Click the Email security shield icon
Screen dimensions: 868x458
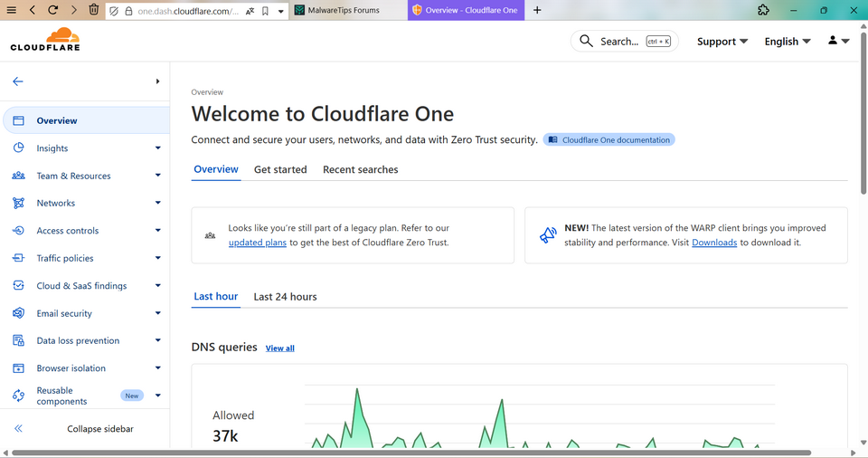point(18,313)
